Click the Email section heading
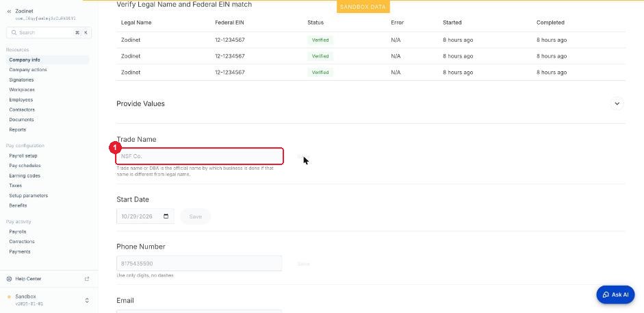Viewport: 644px width, 313px height. (x=125, y=301)
